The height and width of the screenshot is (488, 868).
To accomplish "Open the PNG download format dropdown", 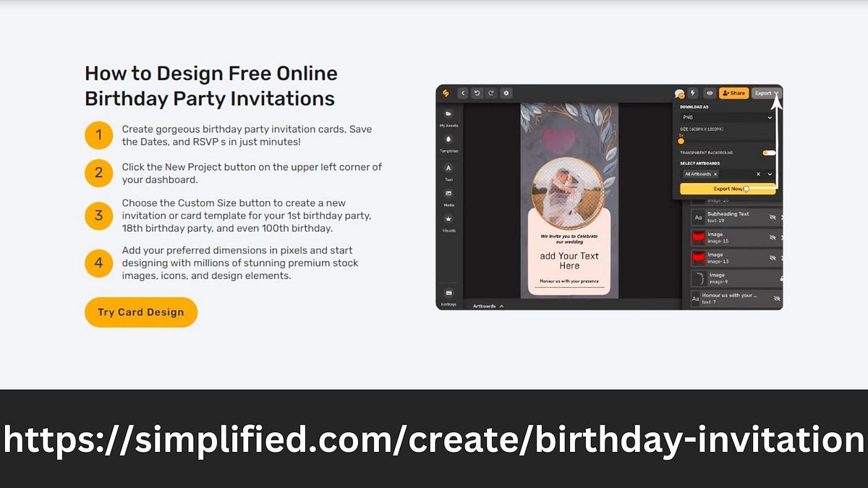I will [x=728, y=117].
